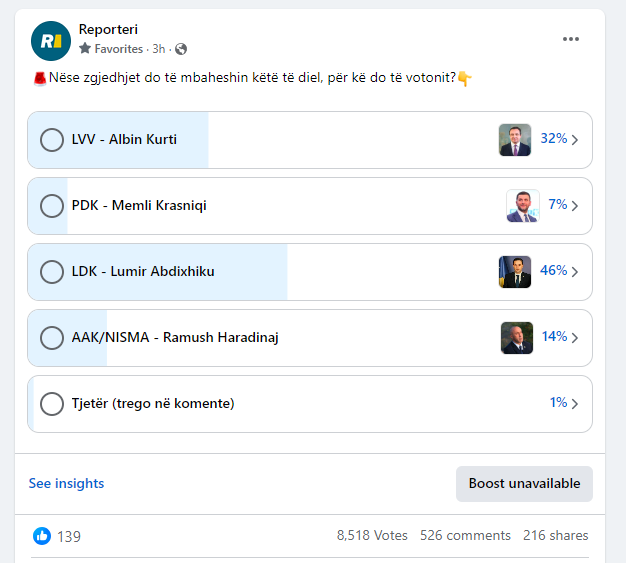The height and width of the screenshot is (563, 626).
Task: Open Albin Kurti voter photo thumbnail
Action: (x=515, y=140)
